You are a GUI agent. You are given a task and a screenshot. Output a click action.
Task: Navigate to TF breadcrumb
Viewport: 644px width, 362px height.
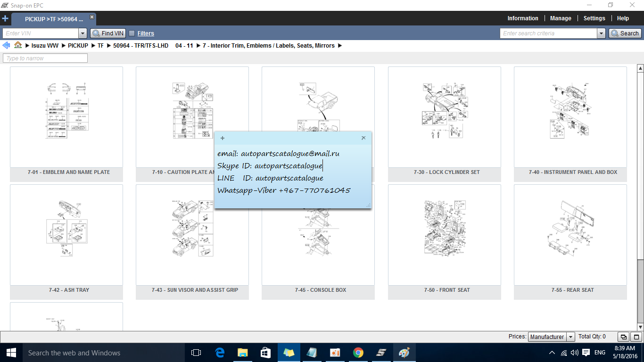coord(100,46)
